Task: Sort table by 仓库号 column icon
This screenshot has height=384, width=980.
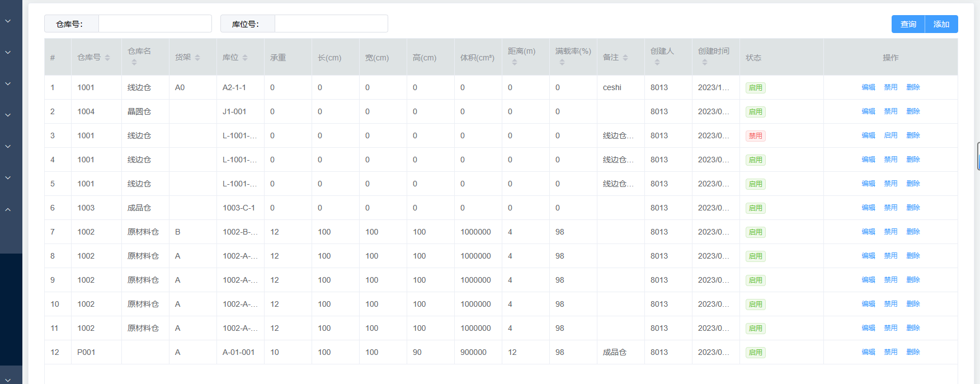Action: coord(107,58)
